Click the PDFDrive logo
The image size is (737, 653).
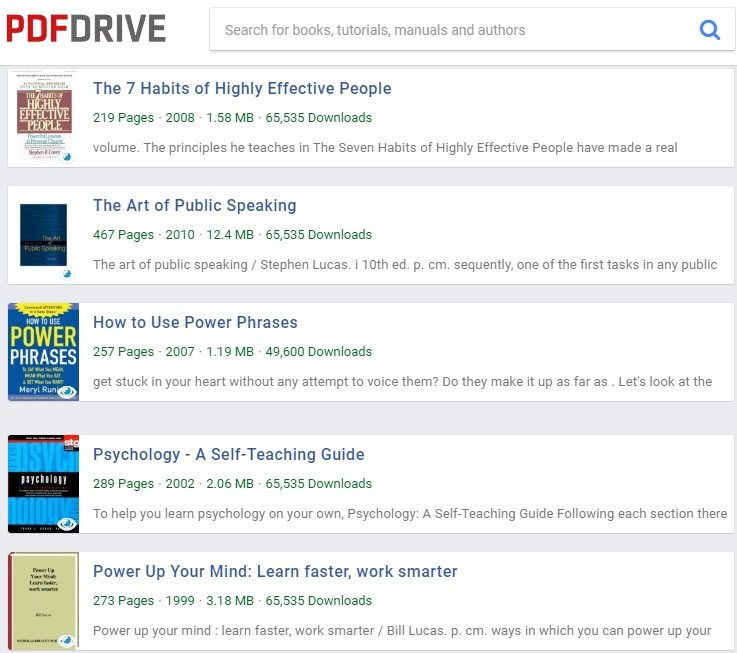(86, 28)
